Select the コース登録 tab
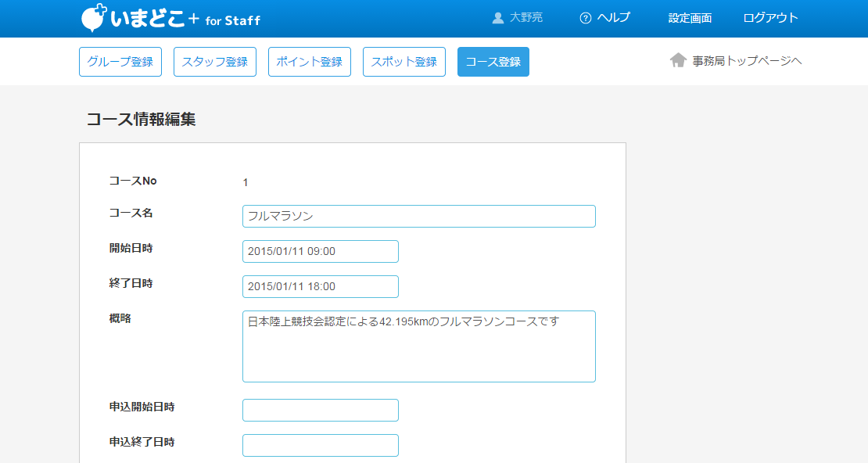Image resolution: width=868 pixels, height=463 pixels. (493, 62)
